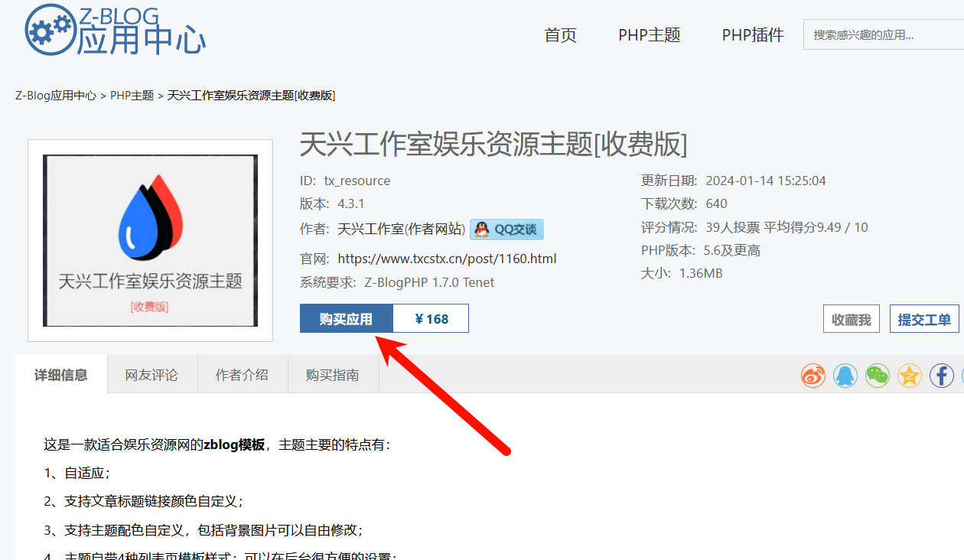Share to Sina Weibo via the orange icon

click(813, 375)
